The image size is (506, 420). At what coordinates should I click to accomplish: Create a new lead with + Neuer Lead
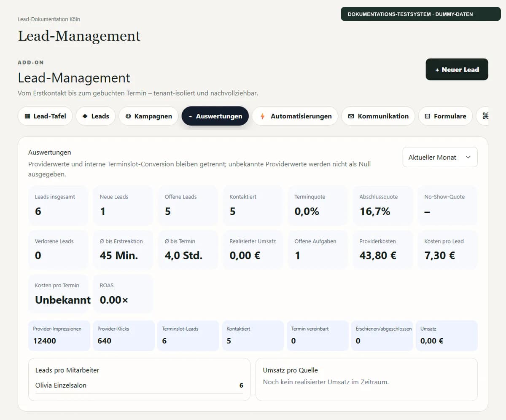pyautogui.click(x=457, y=70)
